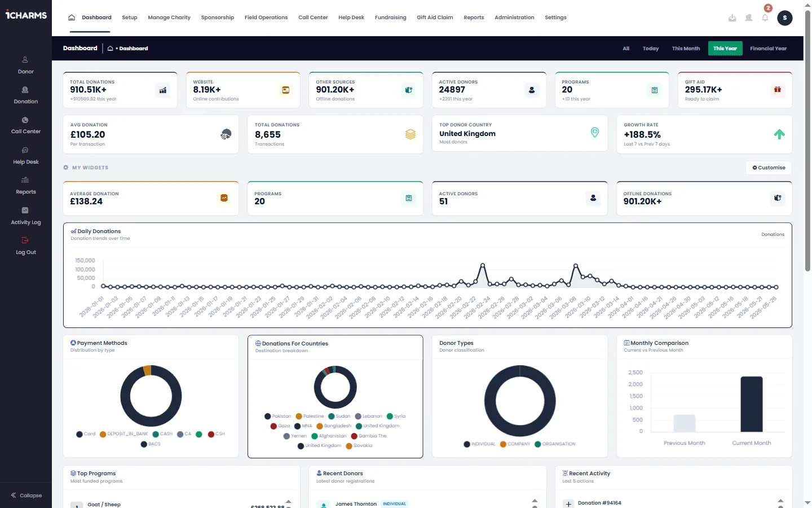This screenshot has width=812, height=508.
Task: Toggle the Card legend in Payment Methods
Action: coord(86,434)
